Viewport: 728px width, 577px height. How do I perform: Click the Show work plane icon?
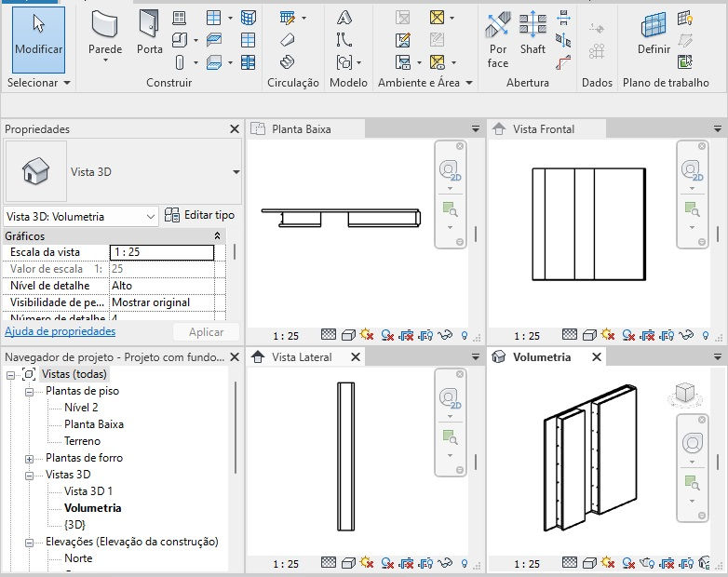pos(685,18)
